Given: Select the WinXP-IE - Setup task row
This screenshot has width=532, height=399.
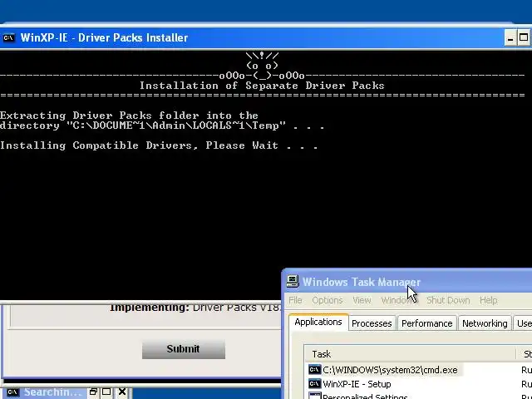Looking at the screenshot, I should pyautogui.click(x=418, y=384).
